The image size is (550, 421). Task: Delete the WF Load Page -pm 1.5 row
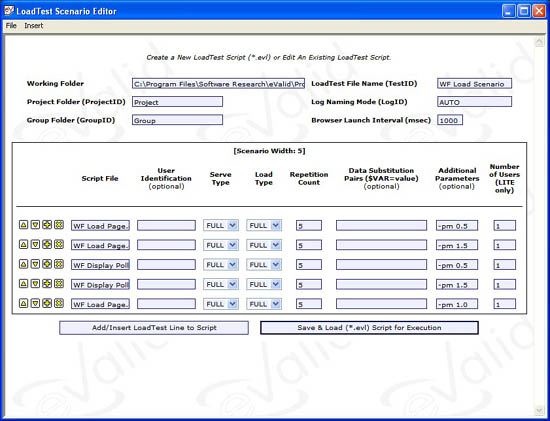click(x=59, y=245)
